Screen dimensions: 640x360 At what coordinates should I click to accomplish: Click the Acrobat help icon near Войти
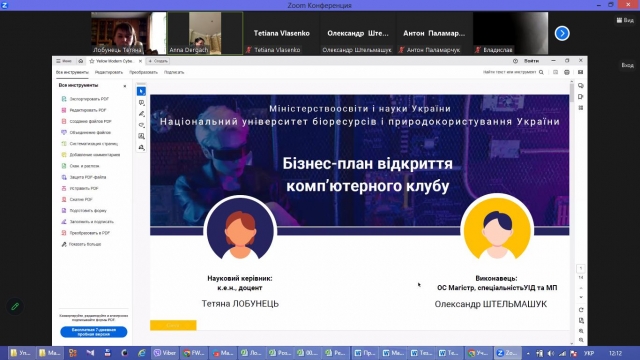tap(515, 61)
